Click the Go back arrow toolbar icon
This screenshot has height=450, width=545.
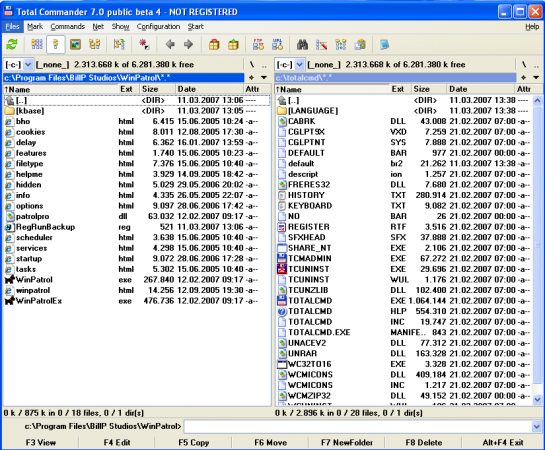[170, 44]
